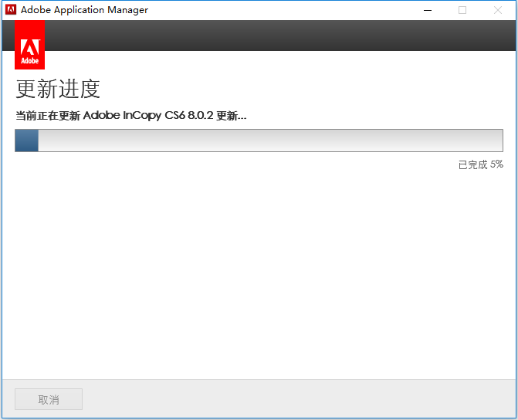The image size is (518, 420).
Task: Maximize the Adobe Application Manager window
Action: [462, 10]
